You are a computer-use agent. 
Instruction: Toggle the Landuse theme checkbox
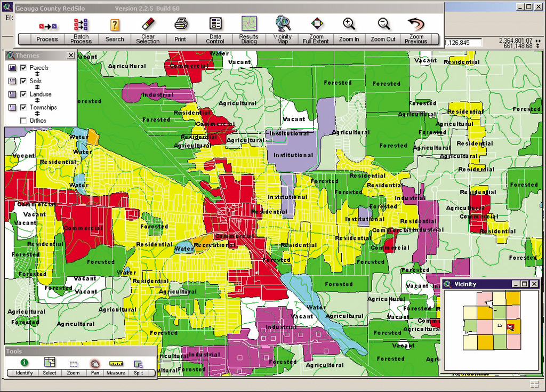[23, 94]
